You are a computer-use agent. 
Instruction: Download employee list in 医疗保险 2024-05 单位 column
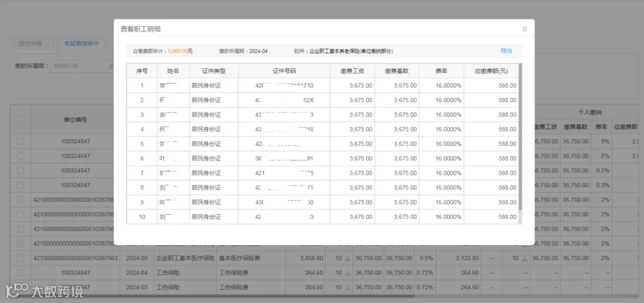(x=348, y=259)
